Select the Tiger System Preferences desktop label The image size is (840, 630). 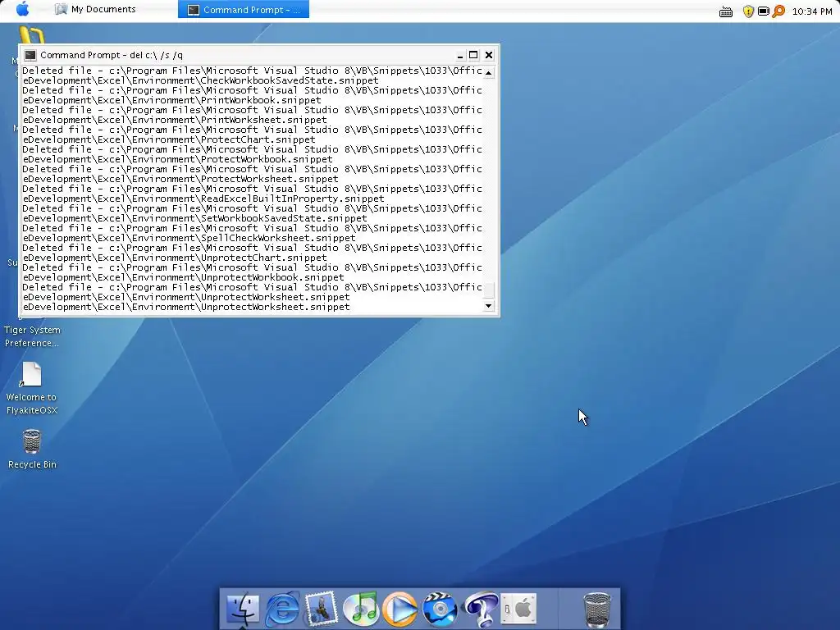click(x=32, y=336)
